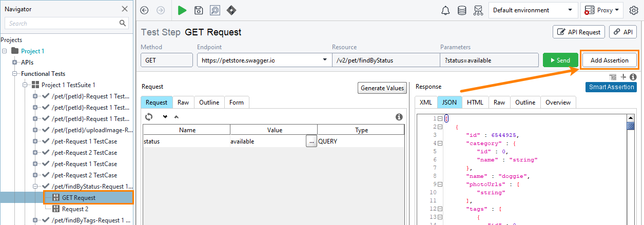Collapse JSON fold marker on line 4
644x225 pixels.
[440, 144]
